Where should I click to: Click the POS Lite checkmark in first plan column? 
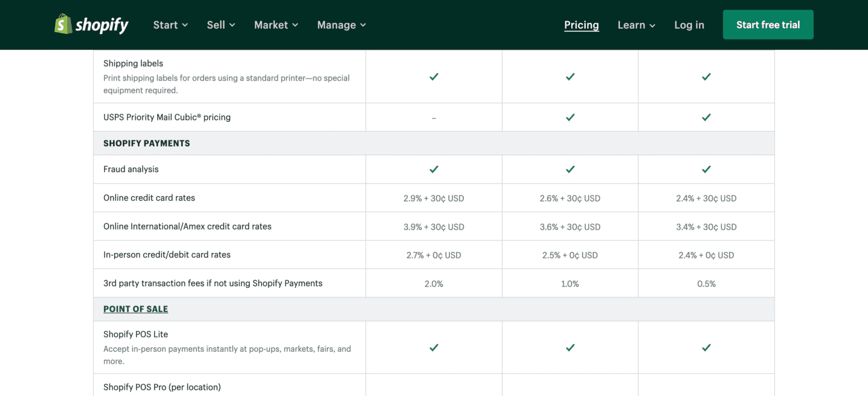coord(433,347)
